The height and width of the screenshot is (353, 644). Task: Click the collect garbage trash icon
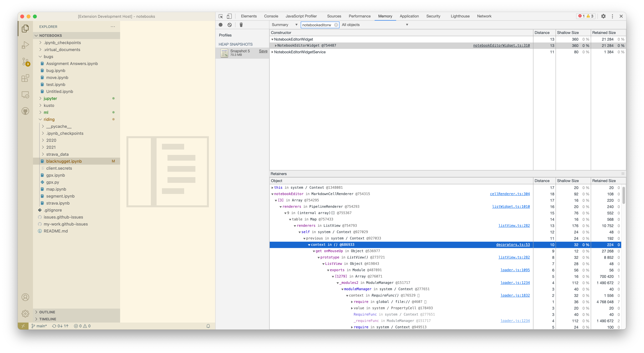241,25
